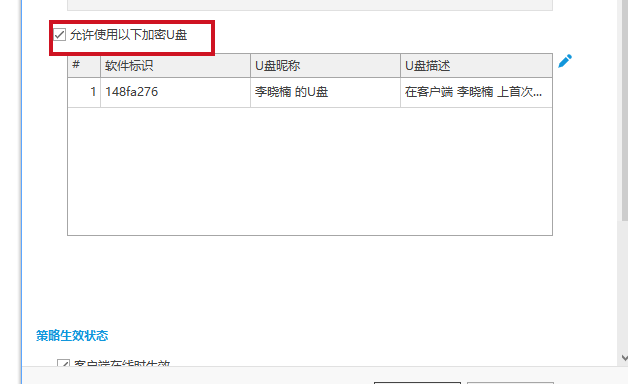Select cell 148fa276
The image size is (628, 384).
pos(175,92)
